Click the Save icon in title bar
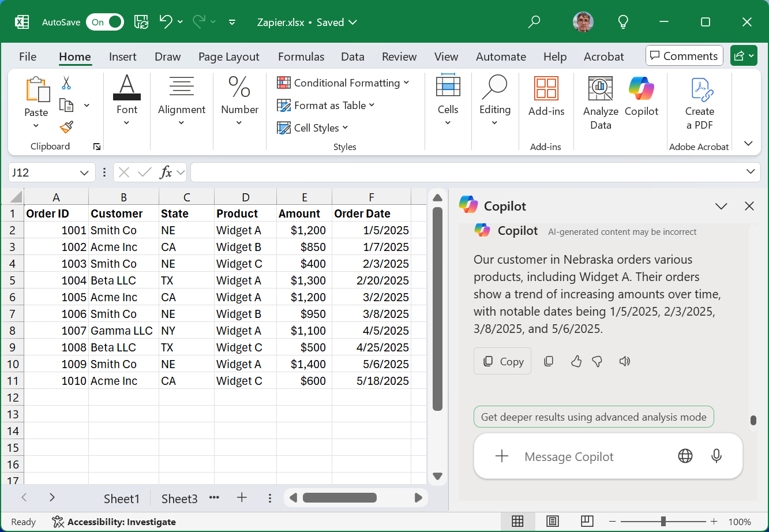 [x=141, y=22]
